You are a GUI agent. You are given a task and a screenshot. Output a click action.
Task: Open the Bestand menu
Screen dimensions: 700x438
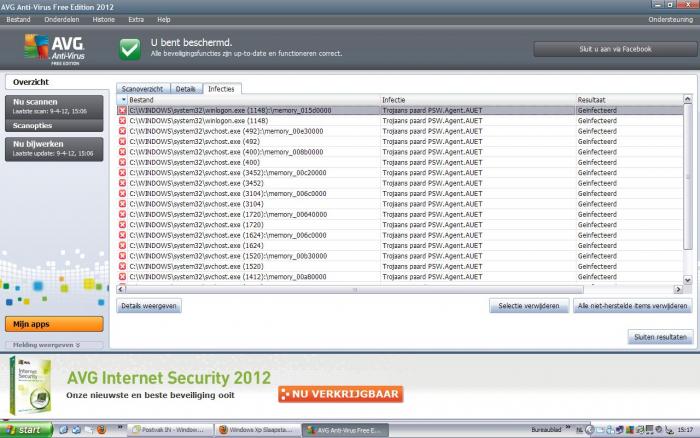point(18,20)
